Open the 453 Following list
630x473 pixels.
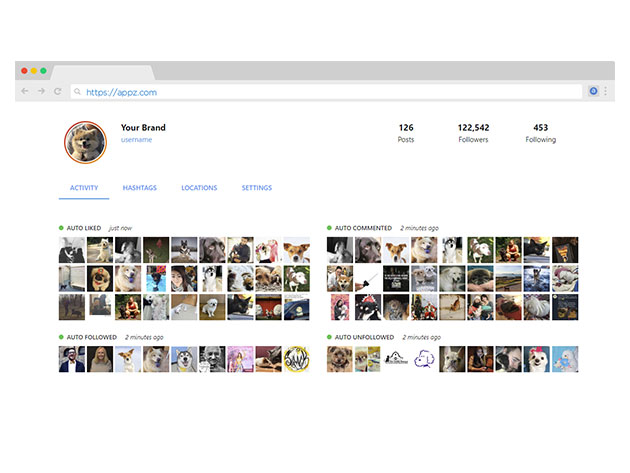coord(540,133)
